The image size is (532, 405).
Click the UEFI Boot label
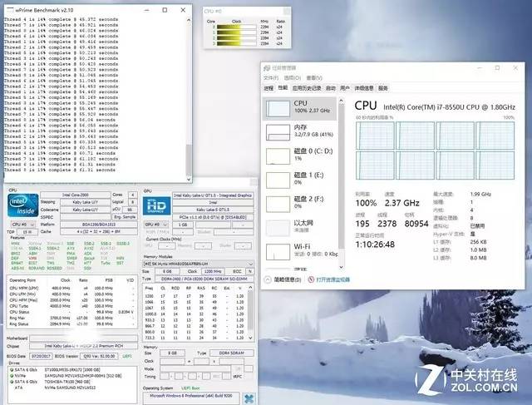click(190, 388)
